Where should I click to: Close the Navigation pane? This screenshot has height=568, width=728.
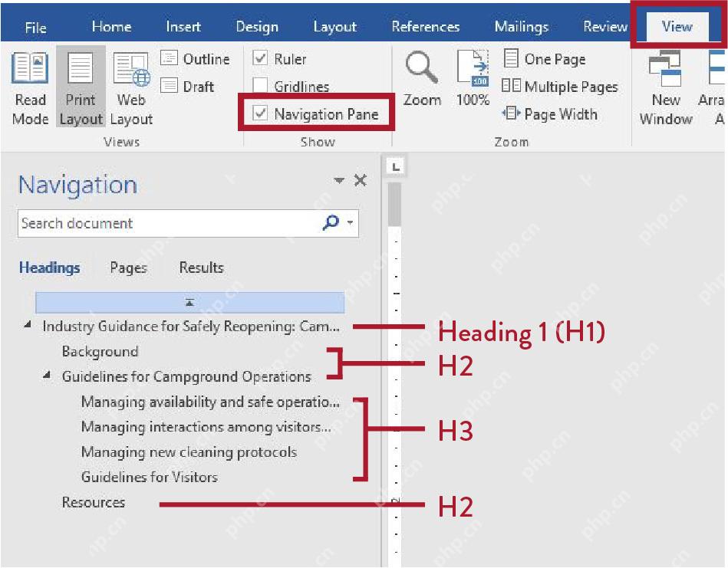click(361, 180)
